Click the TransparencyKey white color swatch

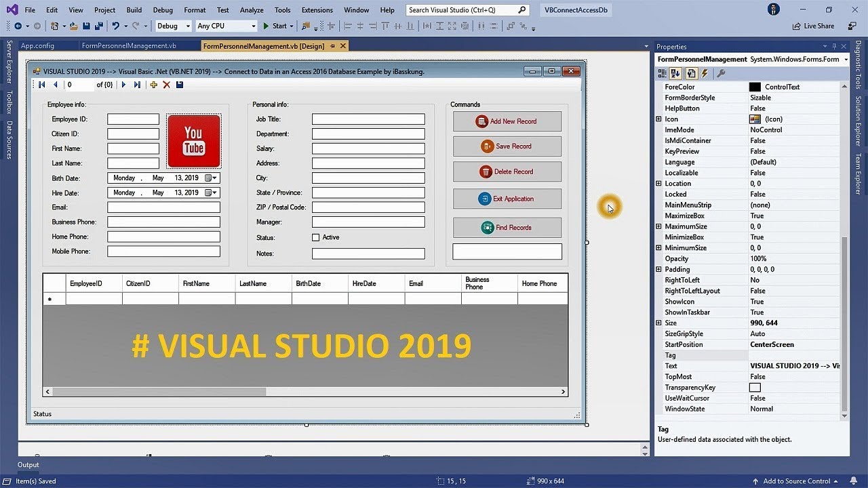[755, 388]
